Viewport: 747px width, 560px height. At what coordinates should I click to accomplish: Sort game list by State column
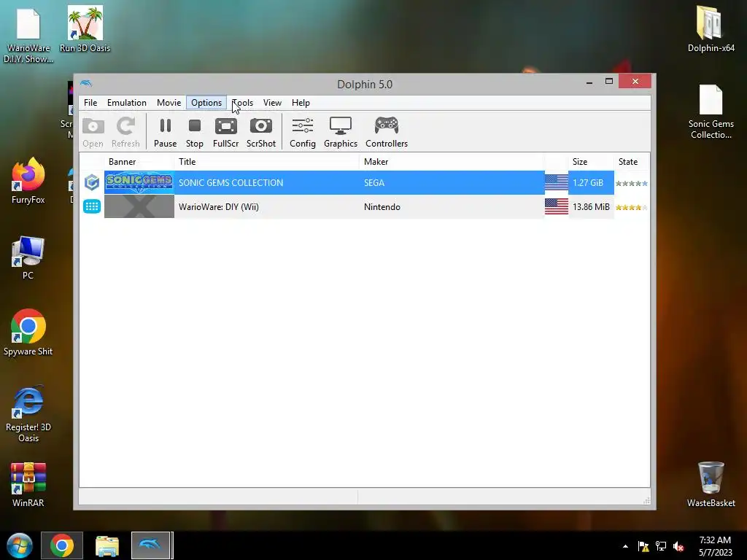(632, 162)
